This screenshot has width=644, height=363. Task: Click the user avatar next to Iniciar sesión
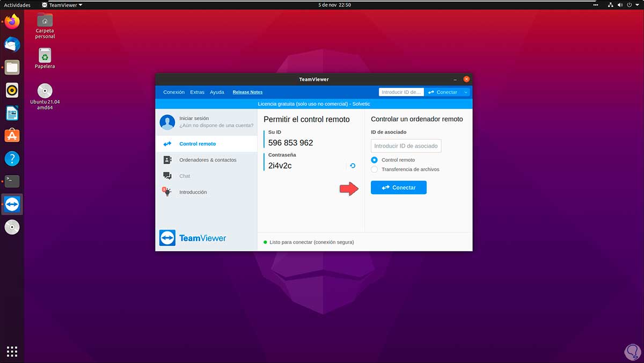(x=167, y=122)
